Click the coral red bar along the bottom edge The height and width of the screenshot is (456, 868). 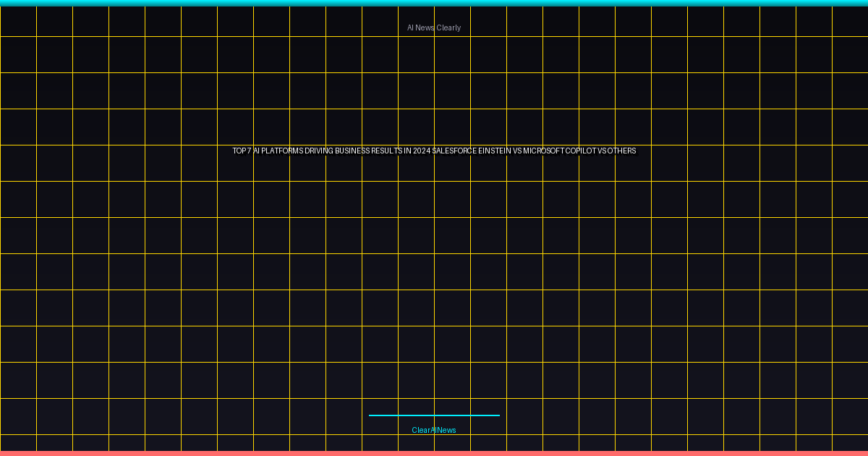click(434, 453)
